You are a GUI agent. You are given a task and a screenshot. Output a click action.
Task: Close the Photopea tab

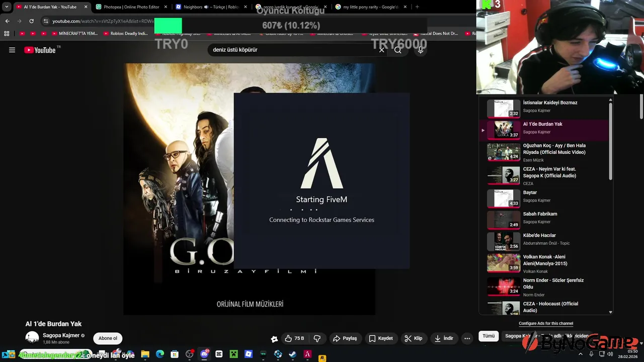(166, 7)
